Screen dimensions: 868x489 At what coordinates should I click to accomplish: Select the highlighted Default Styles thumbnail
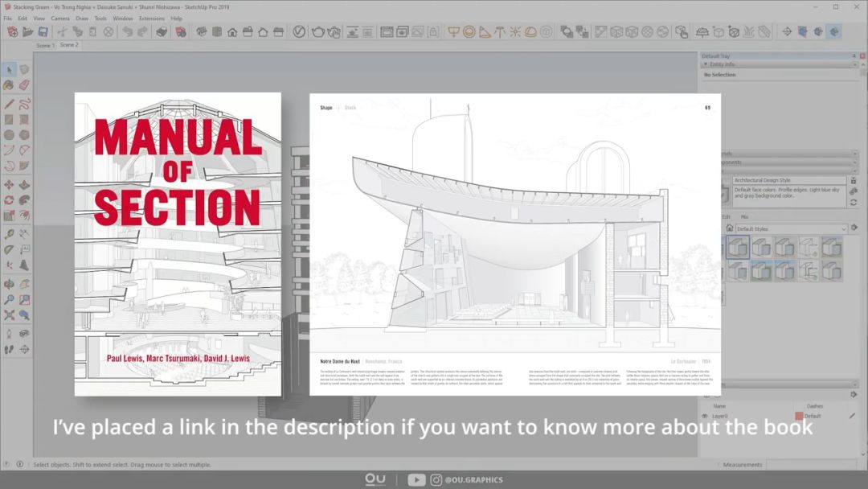click(x=738, y=247)
